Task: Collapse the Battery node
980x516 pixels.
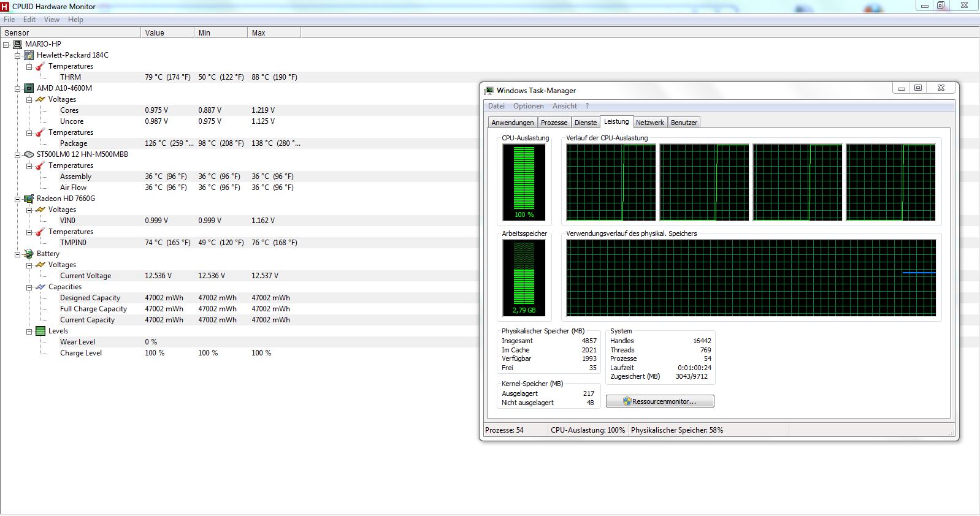Action: coord(18,254)
